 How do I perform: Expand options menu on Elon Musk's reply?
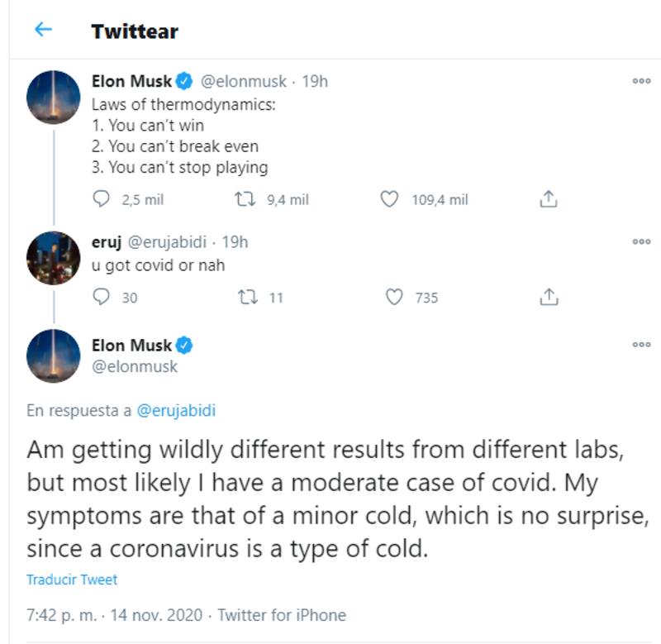click(641, 345)
